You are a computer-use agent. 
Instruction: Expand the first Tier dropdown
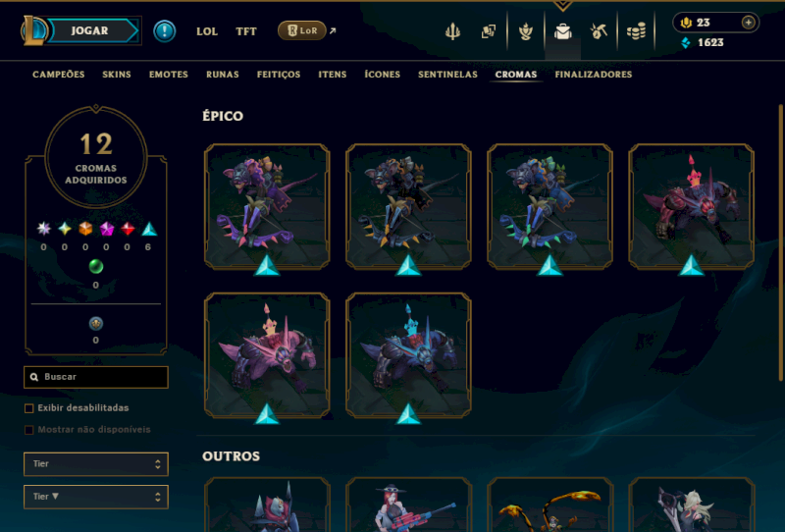95,464
